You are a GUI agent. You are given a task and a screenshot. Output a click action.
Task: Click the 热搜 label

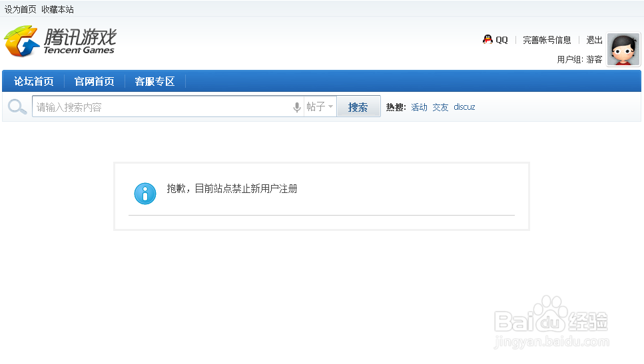click(396, 107)
